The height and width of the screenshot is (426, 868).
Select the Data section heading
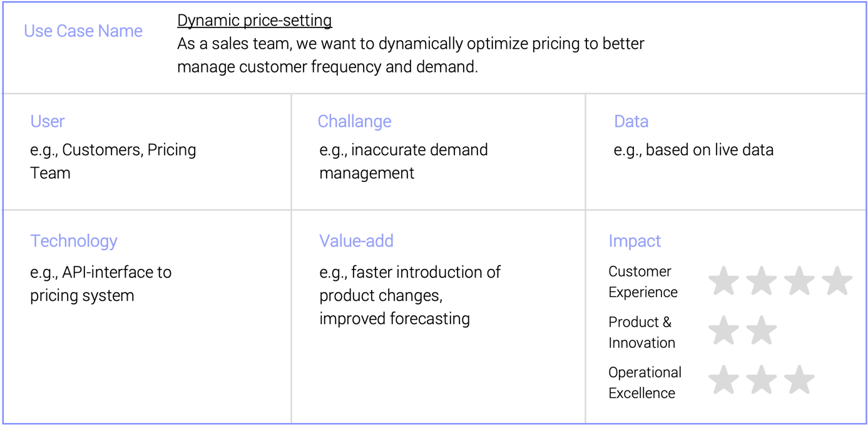click(x=631, y=121)
